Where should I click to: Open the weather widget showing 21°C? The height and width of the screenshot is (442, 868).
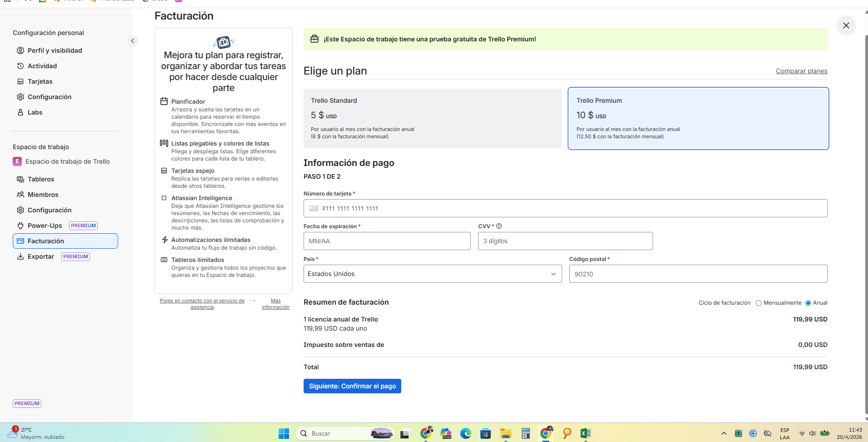point(36,433)
